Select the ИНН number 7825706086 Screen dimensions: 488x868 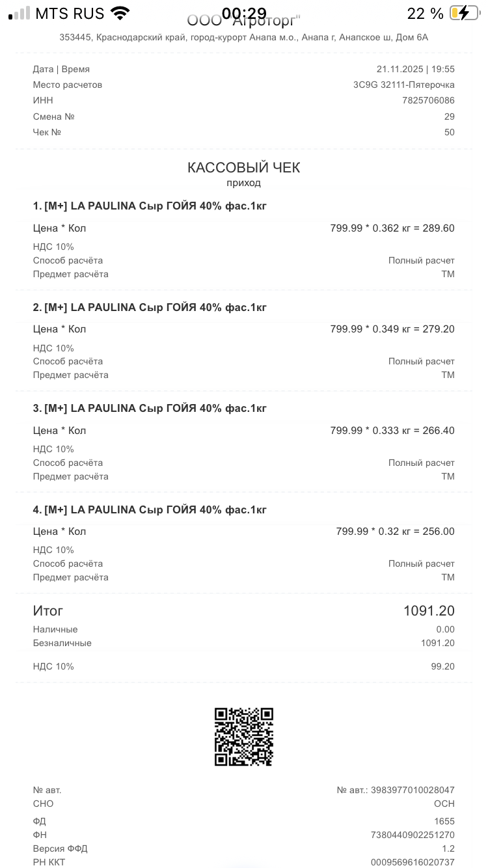tap(428, 101)
